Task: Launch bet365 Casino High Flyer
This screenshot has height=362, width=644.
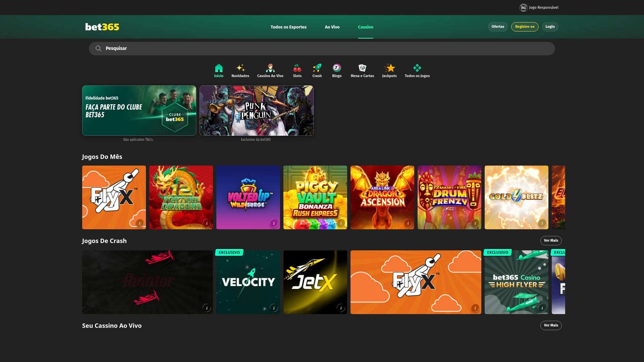Action: click(517, 282)
